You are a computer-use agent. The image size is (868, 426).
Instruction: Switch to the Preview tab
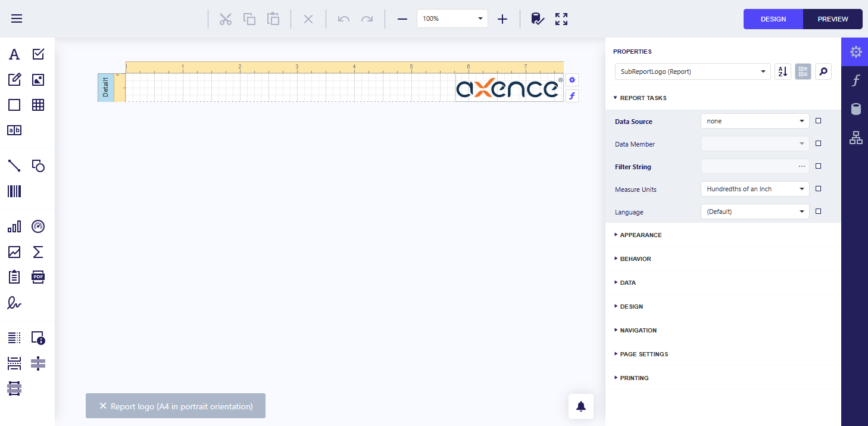pos(832,19)
